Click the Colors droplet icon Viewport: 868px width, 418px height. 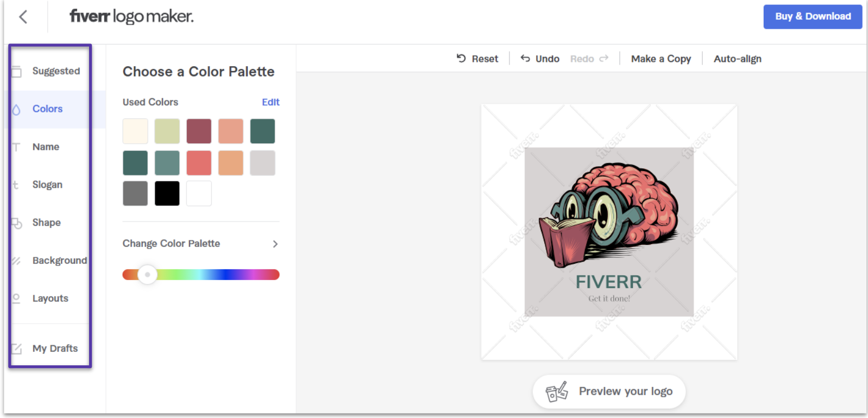tap(16, 109)
